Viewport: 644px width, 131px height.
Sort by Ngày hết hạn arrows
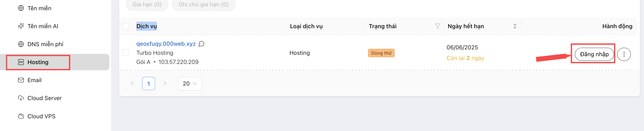click(x=515, y=26)
